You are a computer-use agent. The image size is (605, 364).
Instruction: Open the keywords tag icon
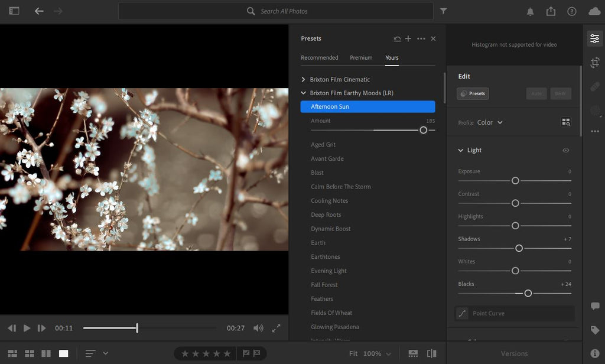pyautogui.click(x=594, y=330)
